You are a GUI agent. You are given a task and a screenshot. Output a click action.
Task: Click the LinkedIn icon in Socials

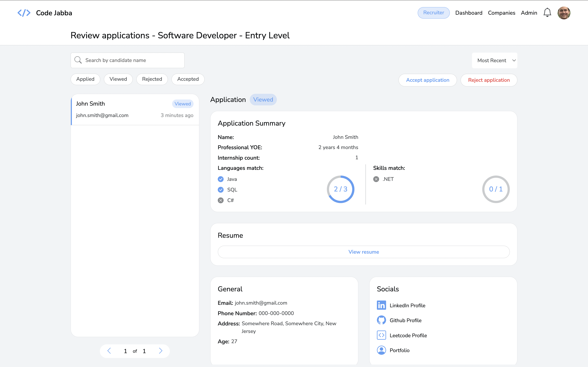(x=381, y=305)
